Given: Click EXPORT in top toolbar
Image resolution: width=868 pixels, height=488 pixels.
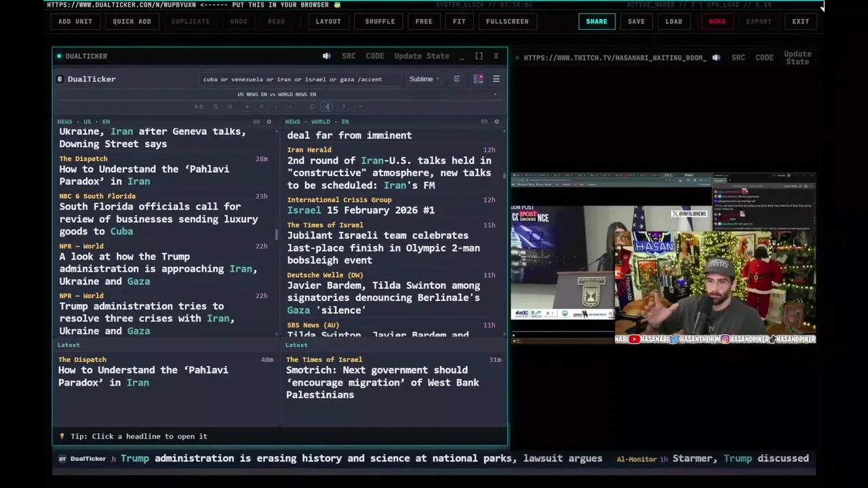Looking at the screenshot, I should 759,22.
